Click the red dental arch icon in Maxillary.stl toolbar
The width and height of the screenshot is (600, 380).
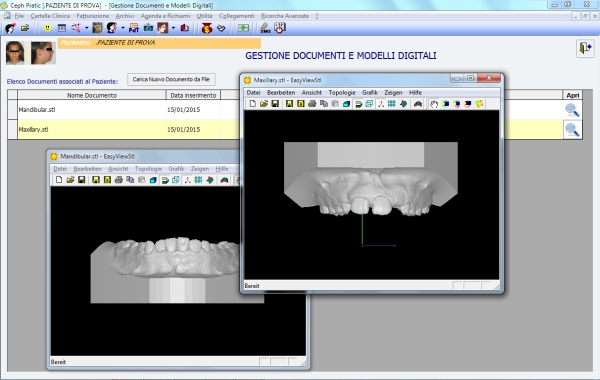click(418, 104)
